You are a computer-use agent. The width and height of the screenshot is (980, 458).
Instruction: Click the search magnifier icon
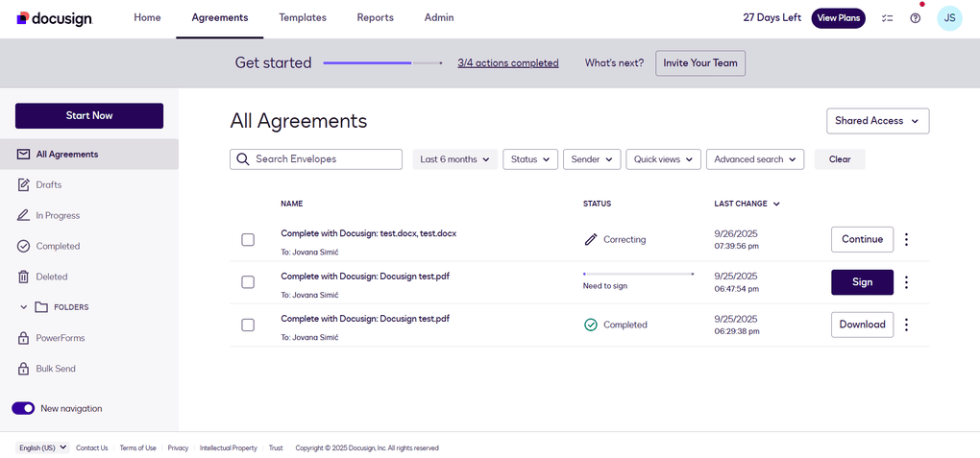pos(244,158)
